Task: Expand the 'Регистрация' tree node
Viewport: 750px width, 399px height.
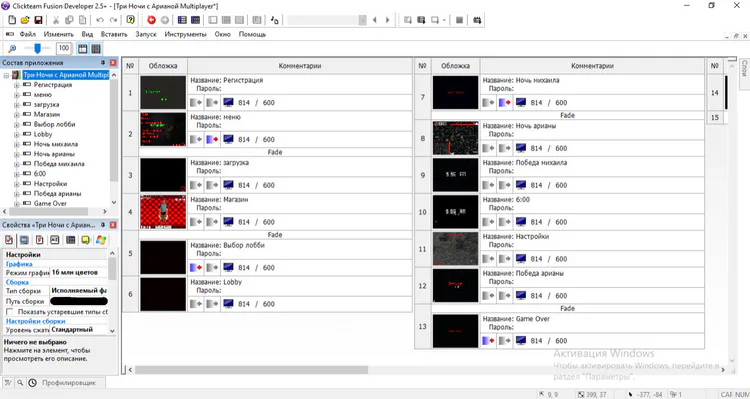Action: click(x=17, y=85)
